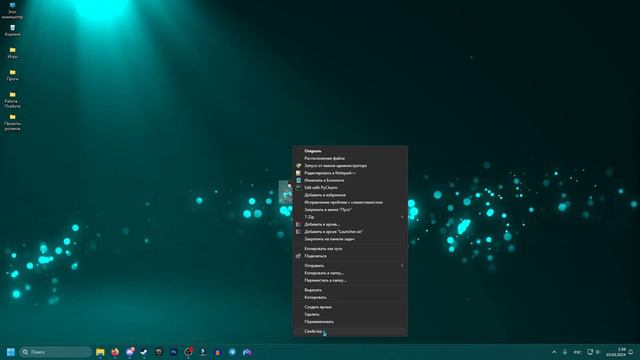640x360 pixels.
Task: Select "Изменить в Блокноте" entry
Action: point(350,180)
